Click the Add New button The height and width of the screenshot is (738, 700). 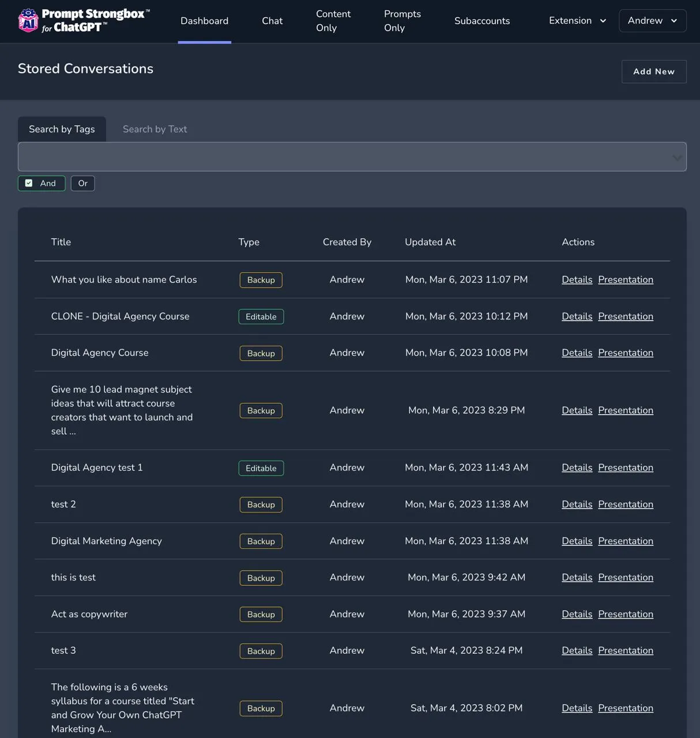pos(653,71)
